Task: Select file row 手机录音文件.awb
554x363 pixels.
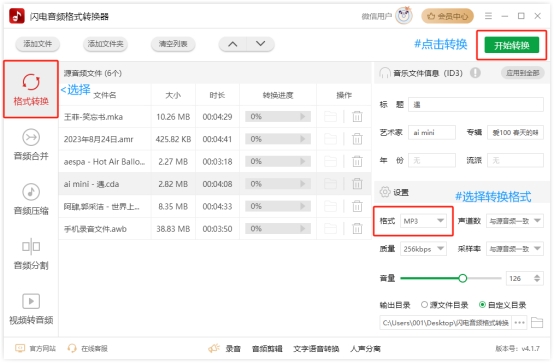Action: point(215,229)
